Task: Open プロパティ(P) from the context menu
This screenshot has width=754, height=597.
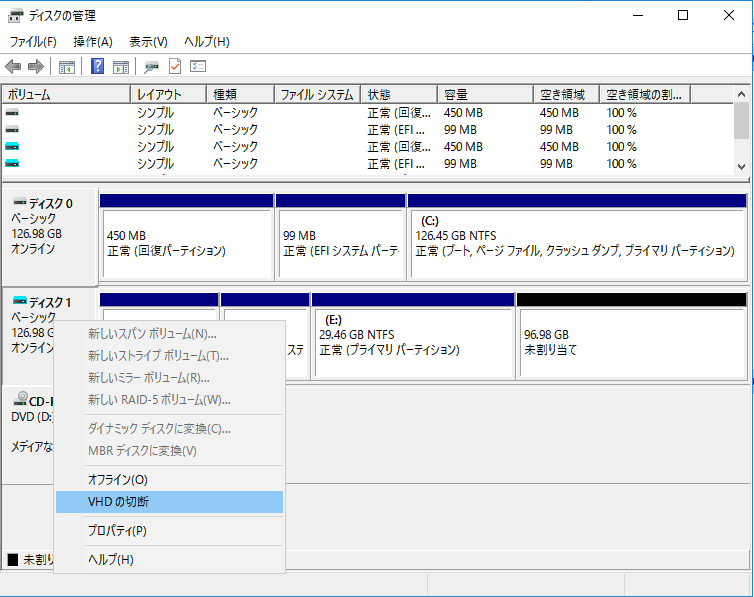Action: click(x=117, y=531)
